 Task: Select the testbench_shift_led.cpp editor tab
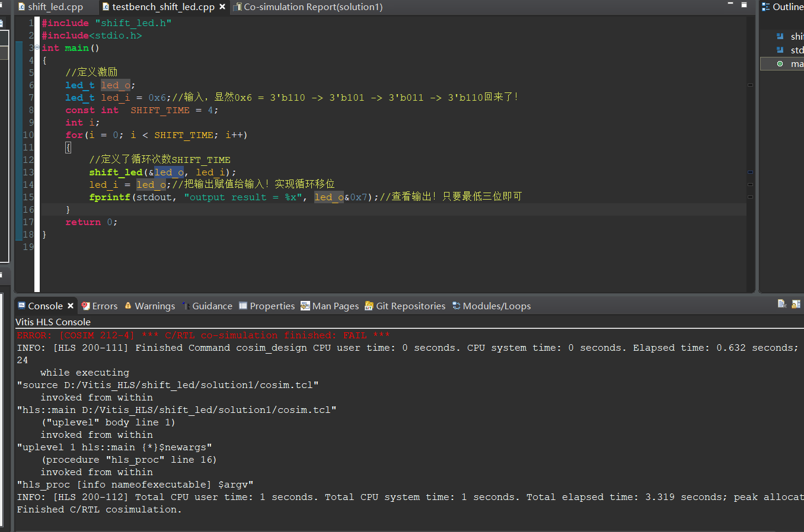point(163,7)
